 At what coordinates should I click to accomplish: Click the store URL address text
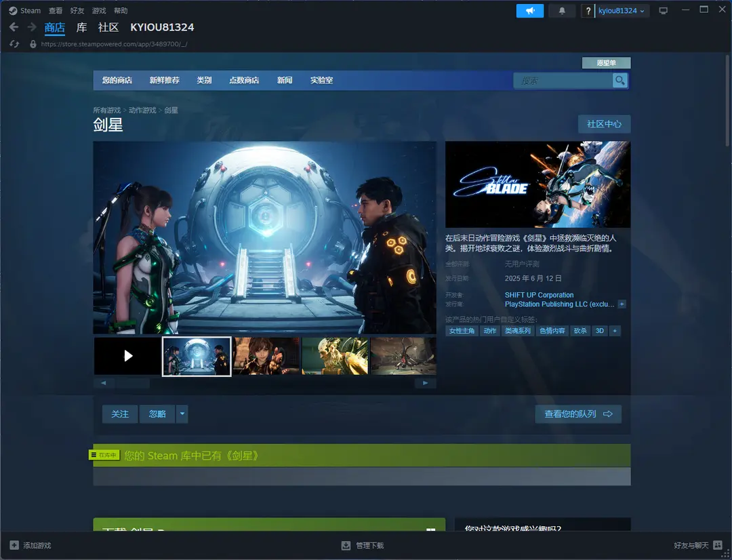[114, 44]
